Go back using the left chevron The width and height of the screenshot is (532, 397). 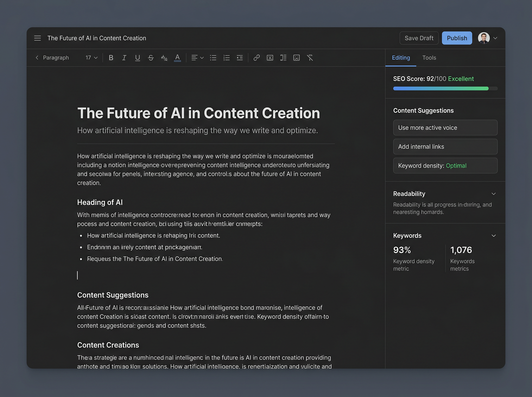(x=37, y=58)
